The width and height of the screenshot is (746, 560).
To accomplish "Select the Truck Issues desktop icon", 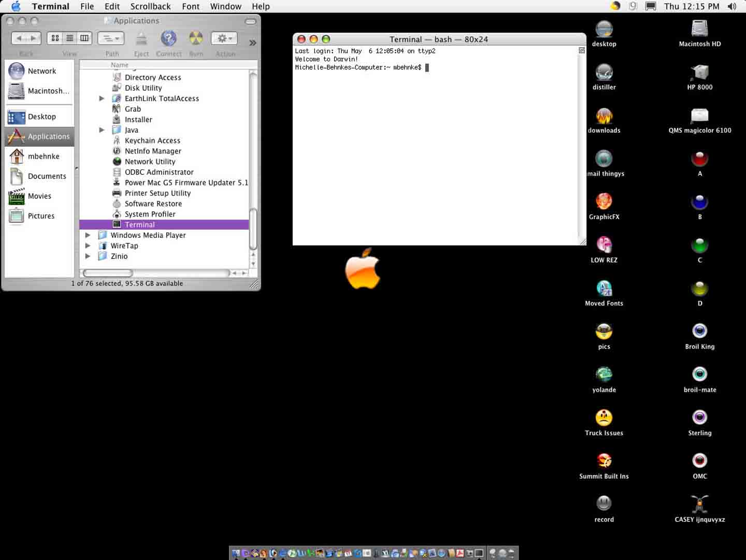I will coord(604,418).
